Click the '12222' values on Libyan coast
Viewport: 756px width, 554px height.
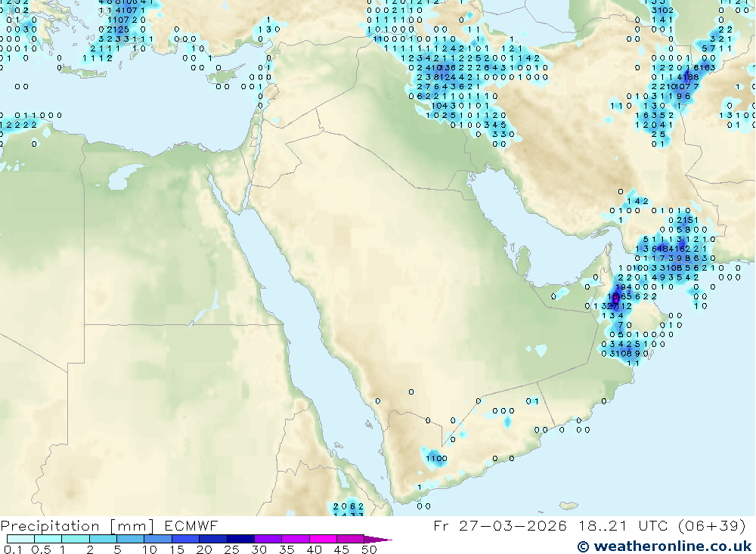[19, 125]
